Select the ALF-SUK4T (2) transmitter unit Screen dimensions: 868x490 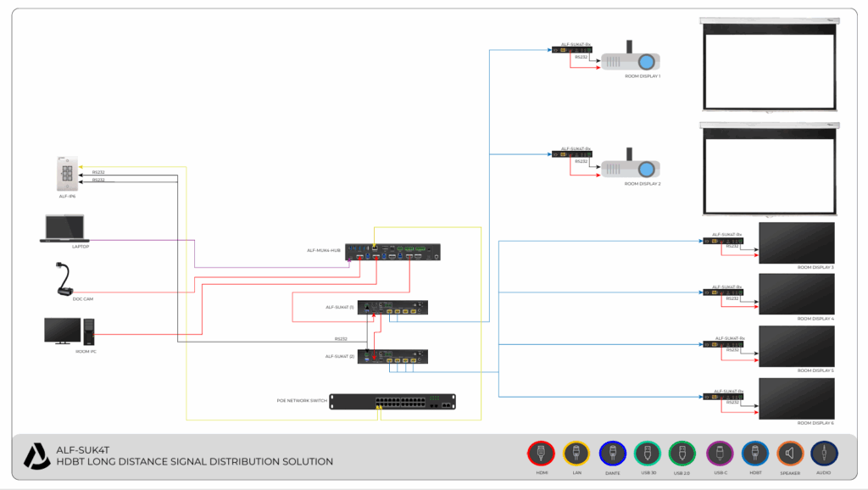(392, 357)
